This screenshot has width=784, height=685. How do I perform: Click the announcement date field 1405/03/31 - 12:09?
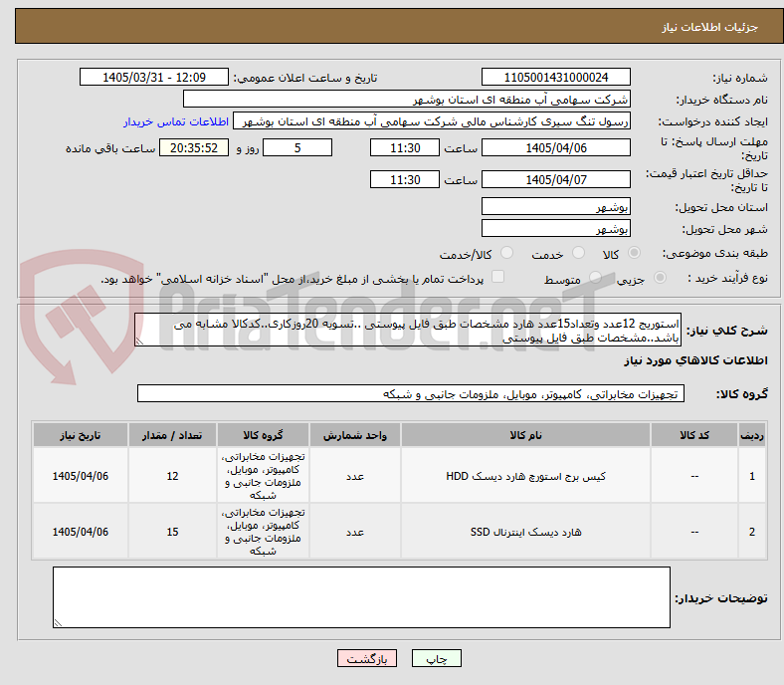(154, 77)
